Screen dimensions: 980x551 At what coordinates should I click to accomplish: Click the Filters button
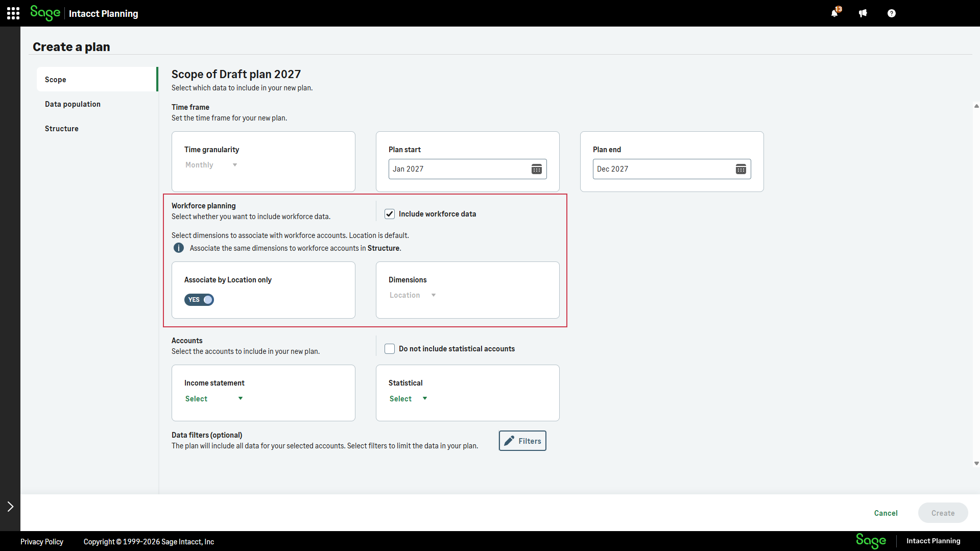(522, 441)
